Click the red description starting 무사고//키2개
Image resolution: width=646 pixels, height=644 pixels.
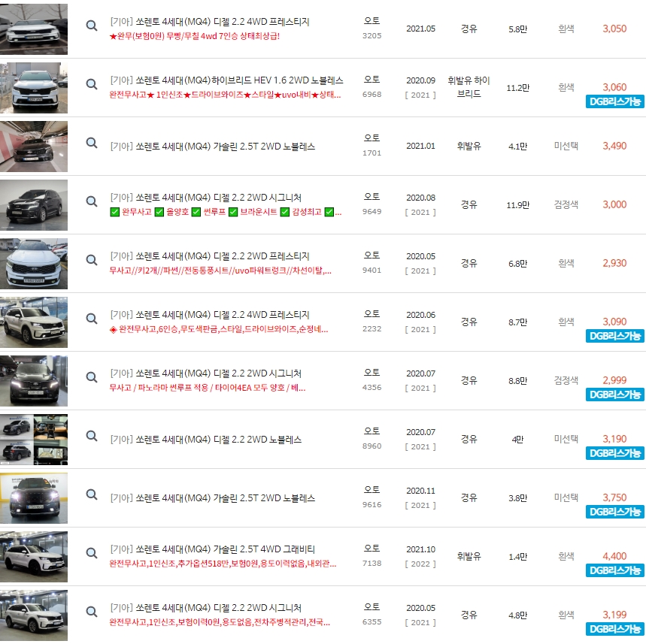click(220, 271)
